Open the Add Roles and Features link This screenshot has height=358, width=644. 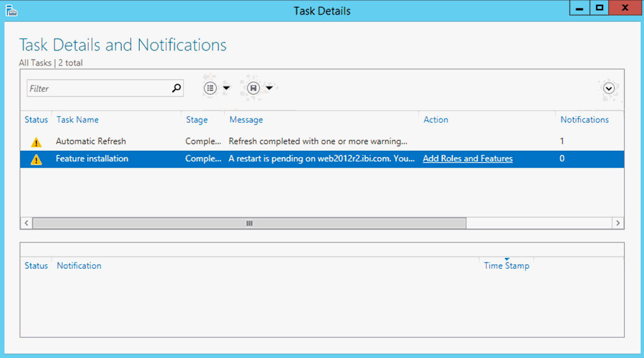click(468, 158)
